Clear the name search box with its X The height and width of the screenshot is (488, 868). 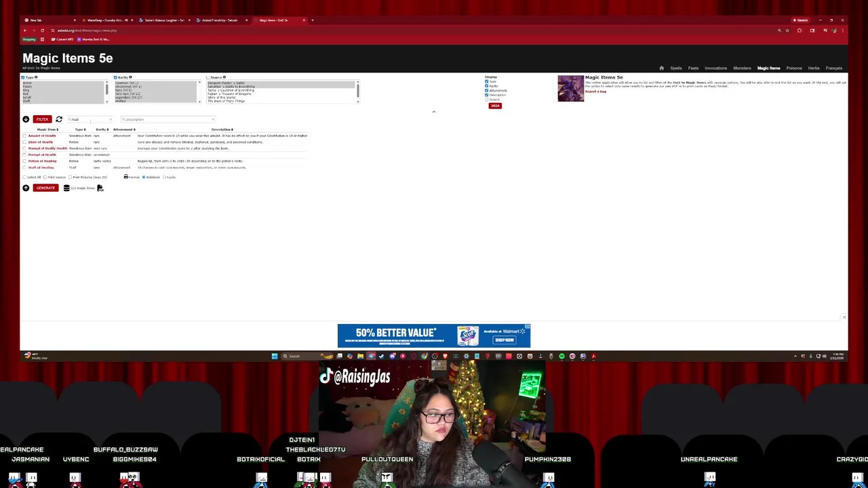point(111,119)
